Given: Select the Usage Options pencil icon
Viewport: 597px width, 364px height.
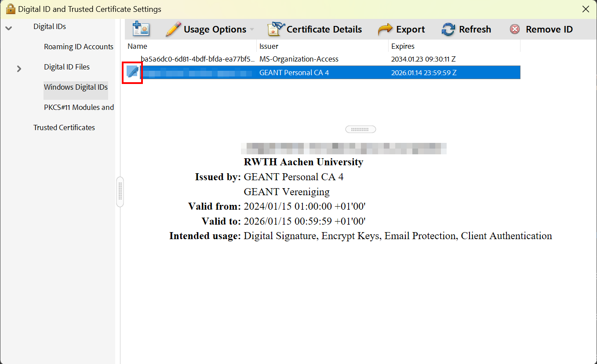Looking at the screenshot, I should [x=174, y=29].
